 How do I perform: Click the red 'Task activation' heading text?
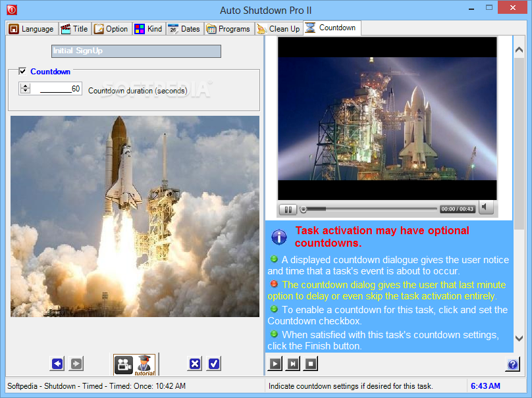(382, 237)
